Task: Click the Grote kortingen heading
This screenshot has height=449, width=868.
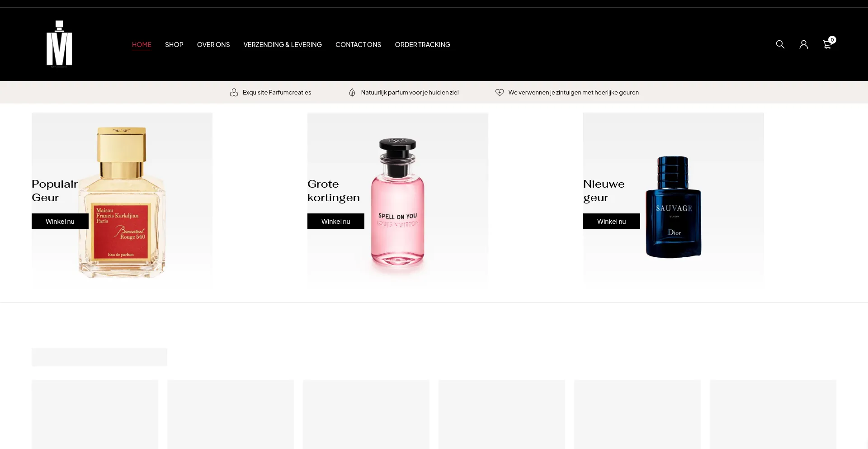Action: pos(334,191)
